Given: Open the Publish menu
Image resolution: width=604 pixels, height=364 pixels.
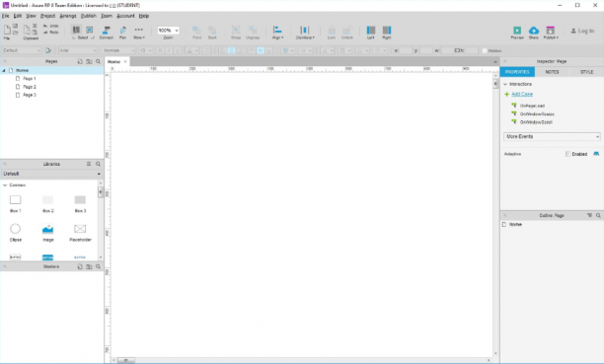Looking at the screenshot, I should 89,16.
